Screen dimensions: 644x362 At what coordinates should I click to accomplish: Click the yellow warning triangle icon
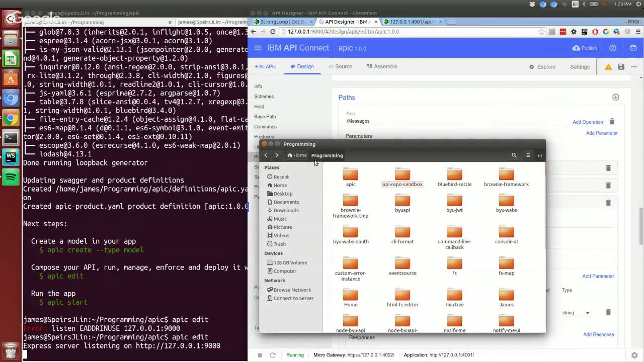pos(608,67)
